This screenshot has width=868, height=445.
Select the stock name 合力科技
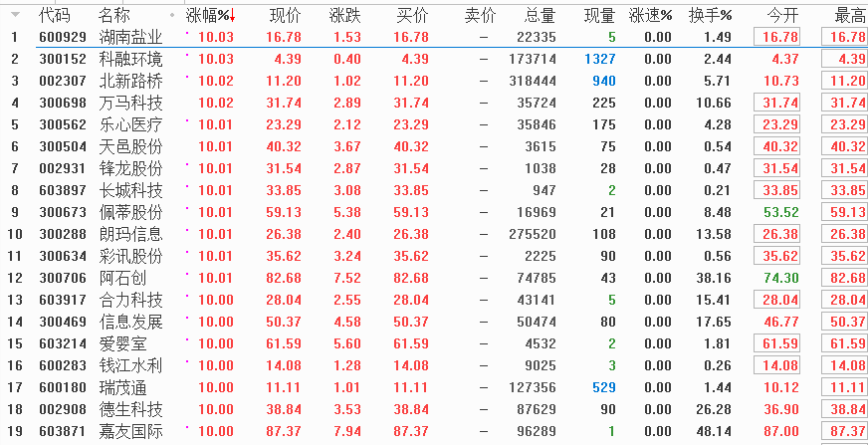click(x=130, y=300)
